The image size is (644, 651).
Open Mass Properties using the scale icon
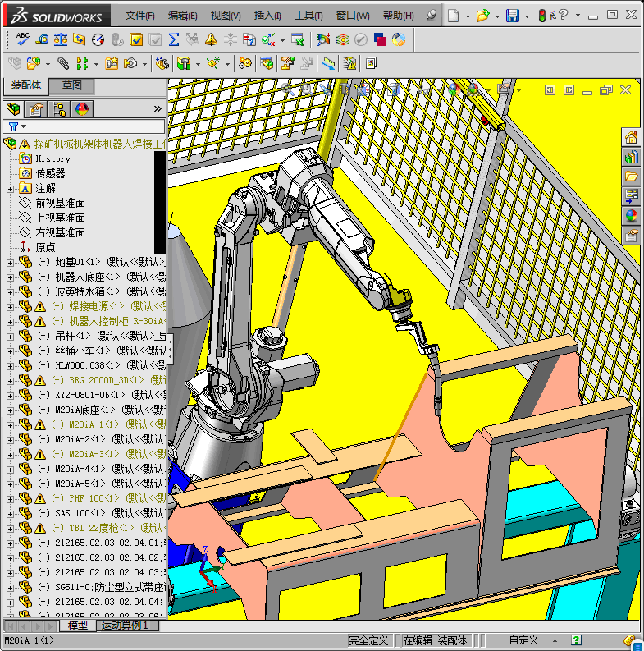(x=61, y=39)
